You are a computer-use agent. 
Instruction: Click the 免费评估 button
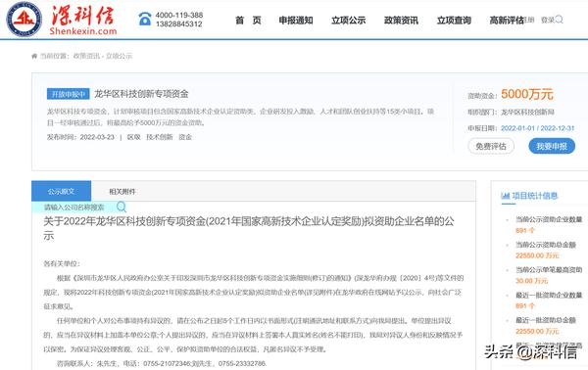point(491,146)
